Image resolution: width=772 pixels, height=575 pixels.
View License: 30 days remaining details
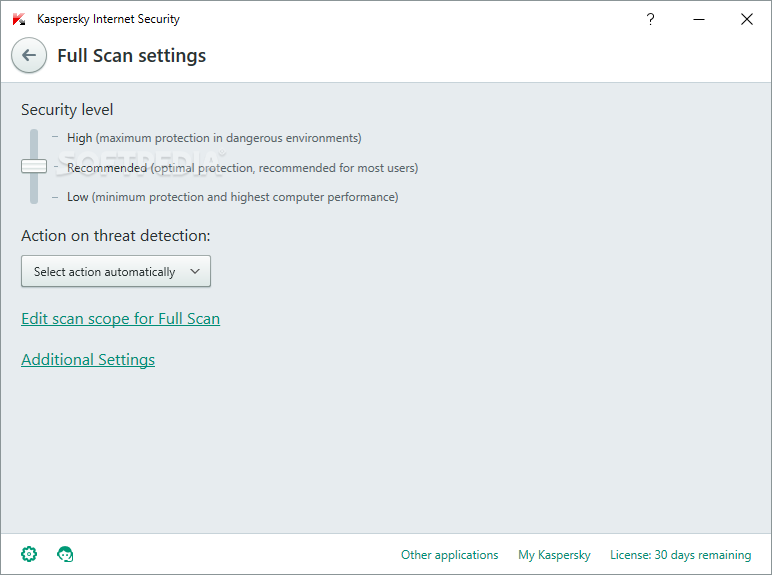click(681, 555)
